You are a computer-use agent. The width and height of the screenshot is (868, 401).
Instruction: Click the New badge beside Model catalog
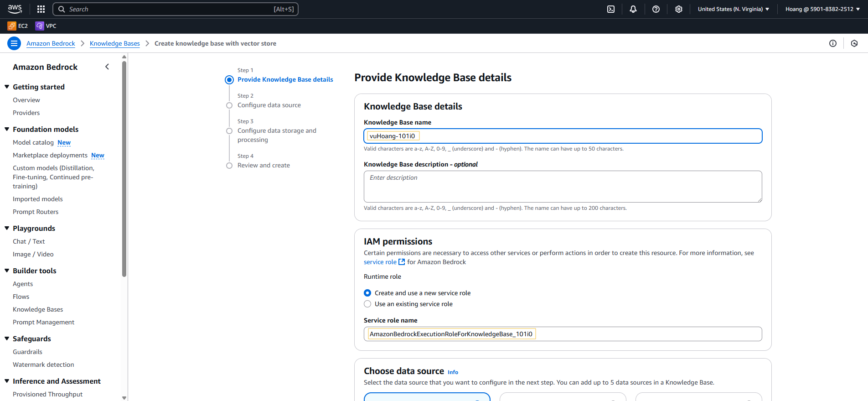pos(64,143)
